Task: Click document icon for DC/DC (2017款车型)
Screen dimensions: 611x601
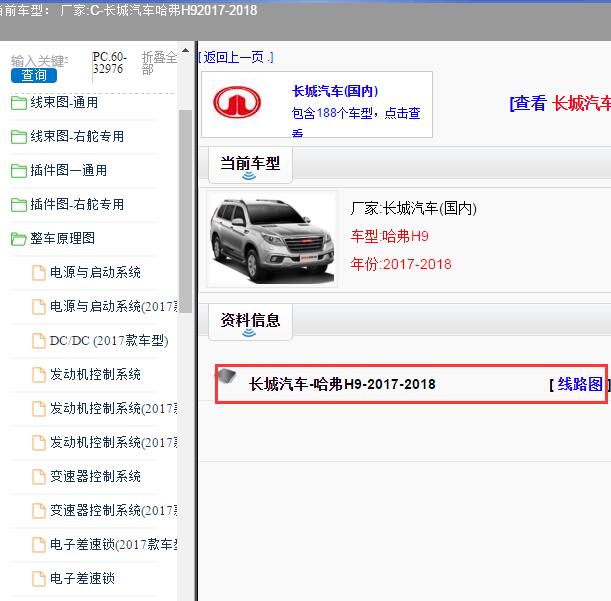Action: coord(39,341)
